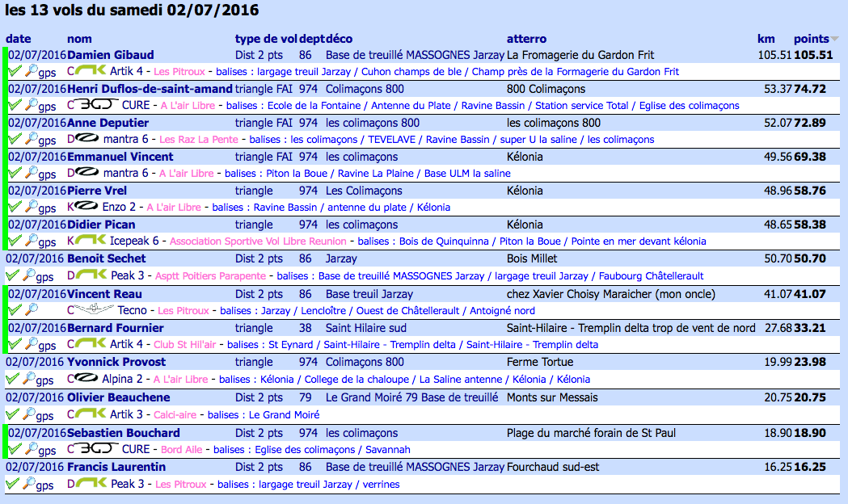Open pilot Olivier Beauchene's link
Screen dimensions: 848x504
(119, 397)
